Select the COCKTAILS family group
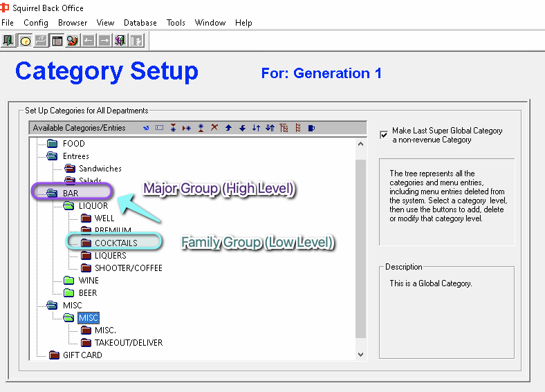This screenshot has width=545, height=392. (x=116, y=243)
